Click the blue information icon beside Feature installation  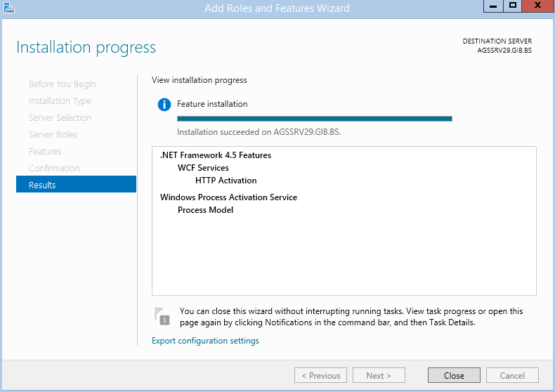164,105
